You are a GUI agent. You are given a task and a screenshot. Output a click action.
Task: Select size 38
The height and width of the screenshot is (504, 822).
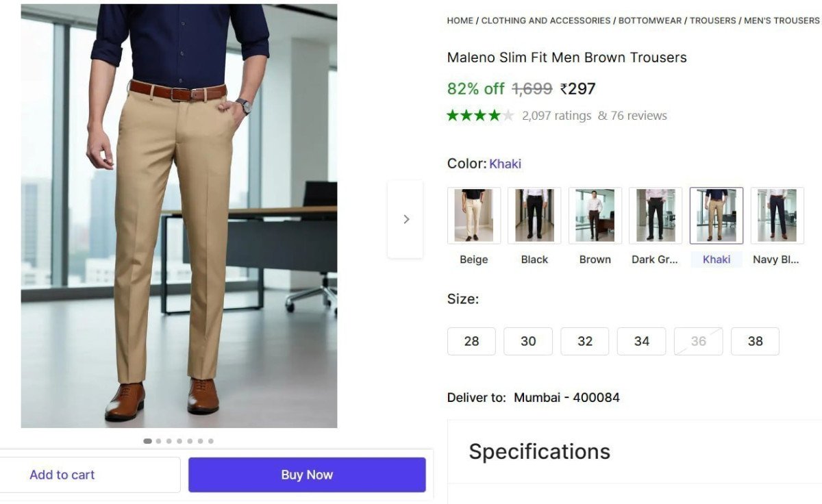(755, 341)
